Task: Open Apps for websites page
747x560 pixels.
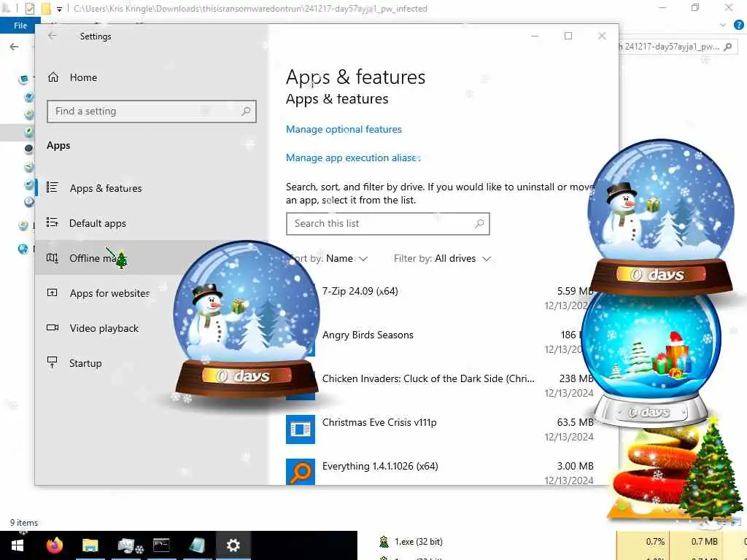Action: (x=109, y=293)
